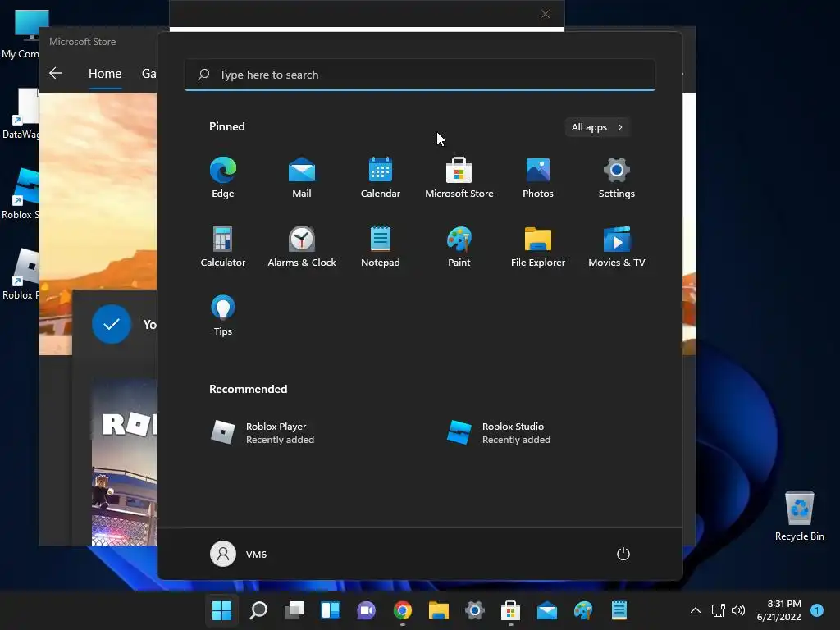This screenshot has width=840, height=630.
Task: Open Notepad from the taskbar
Action: tap(619, 610)
